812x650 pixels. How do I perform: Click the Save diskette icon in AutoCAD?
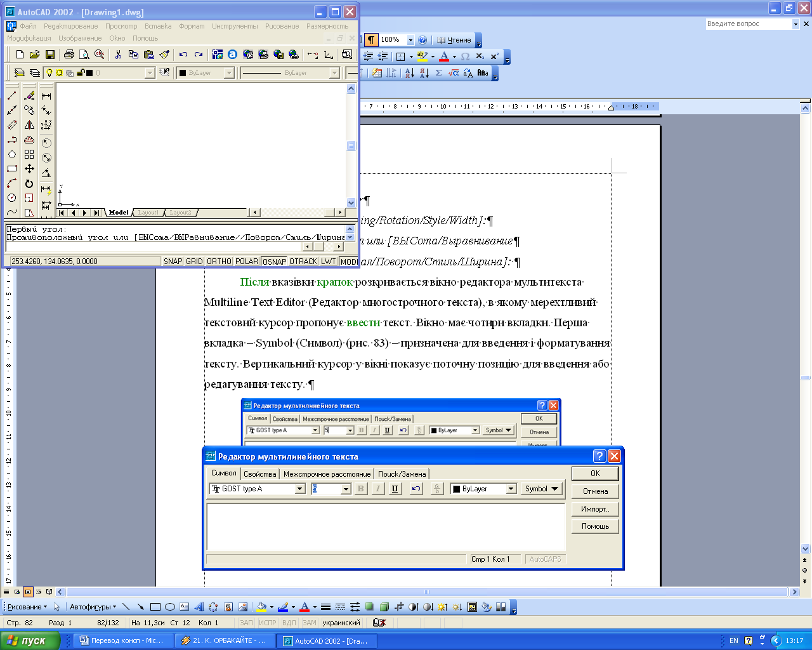[x=49, y=55]
